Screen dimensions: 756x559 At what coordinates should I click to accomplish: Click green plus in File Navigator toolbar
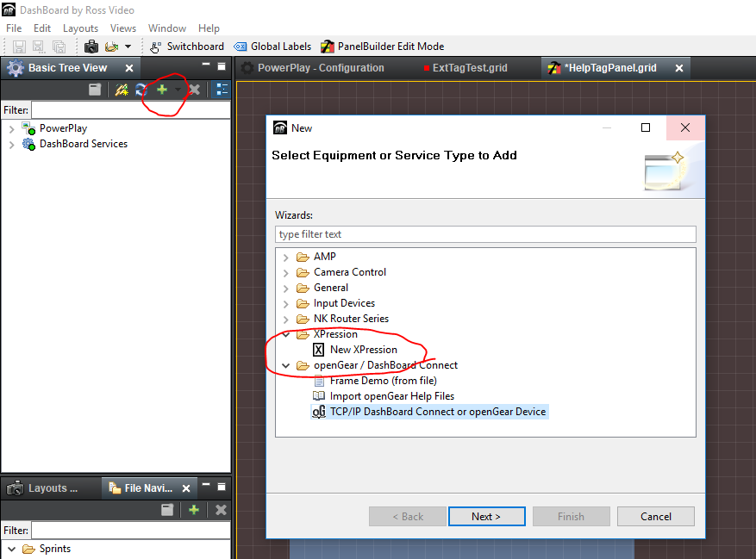(x=194, y=510)
